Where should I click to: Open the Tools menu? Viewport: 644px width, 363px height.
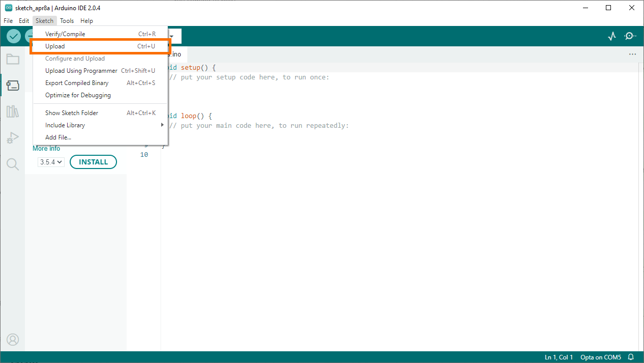[x=67, y=20]
